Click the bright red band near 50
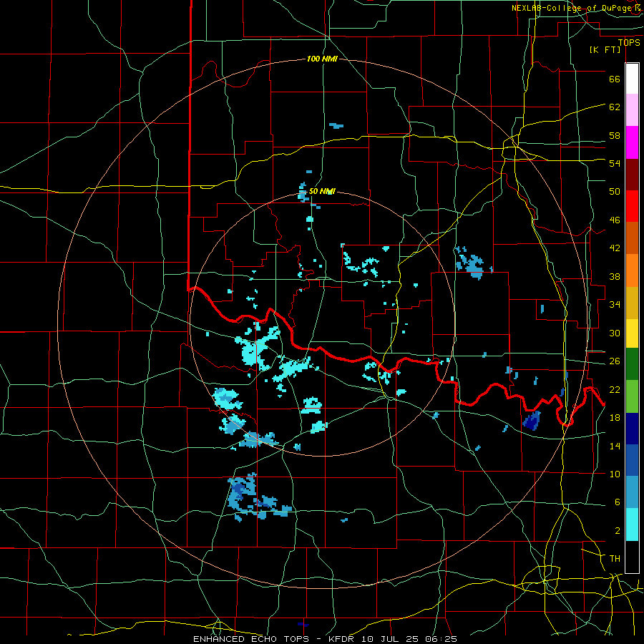This screenshot has height=644, width=644. 632,206
